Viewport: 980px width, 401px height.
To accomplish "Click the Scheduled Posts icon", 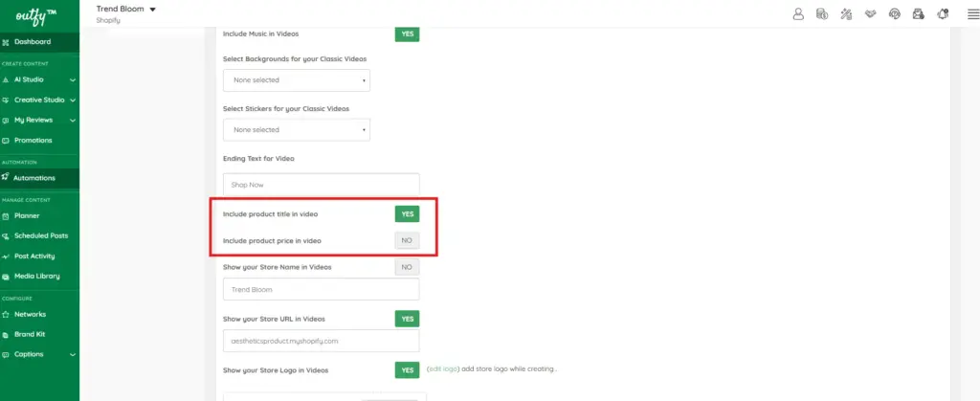I will click(x=6, y=236).
